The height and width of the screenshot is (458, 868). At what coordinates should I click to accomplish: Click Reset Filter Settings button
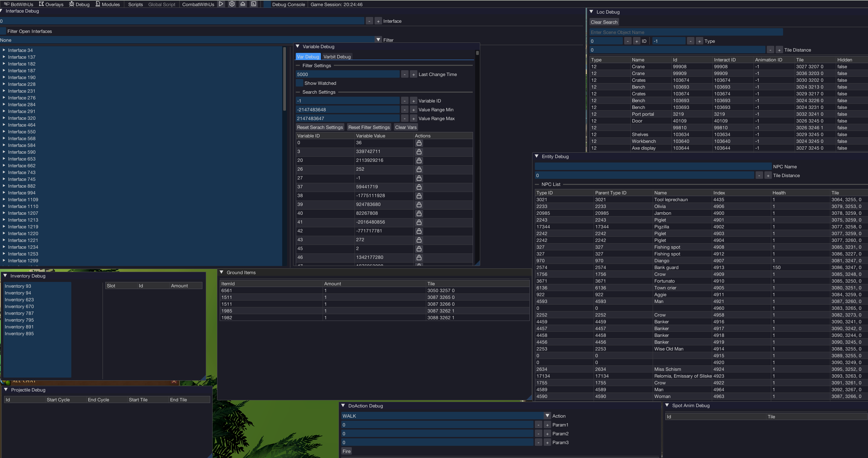click(x=369, y=127)
